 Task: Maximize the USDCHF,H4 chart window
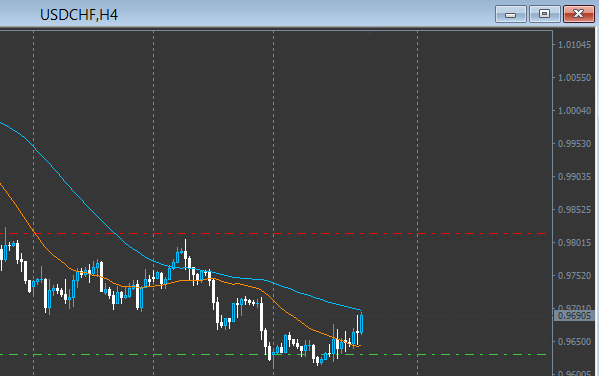544,15
